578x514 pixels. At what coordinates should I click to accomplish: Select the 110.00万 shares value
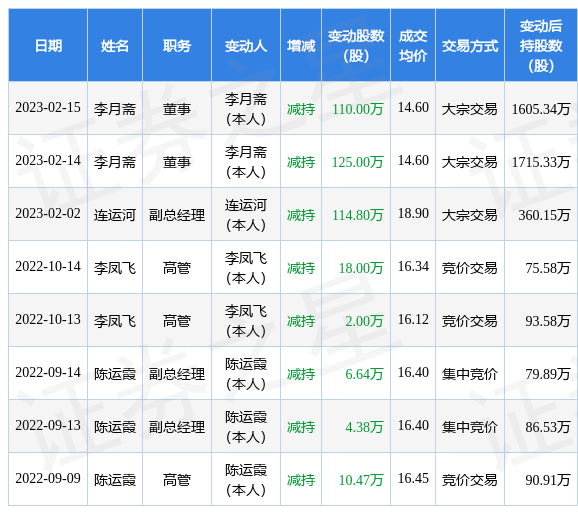358,109
